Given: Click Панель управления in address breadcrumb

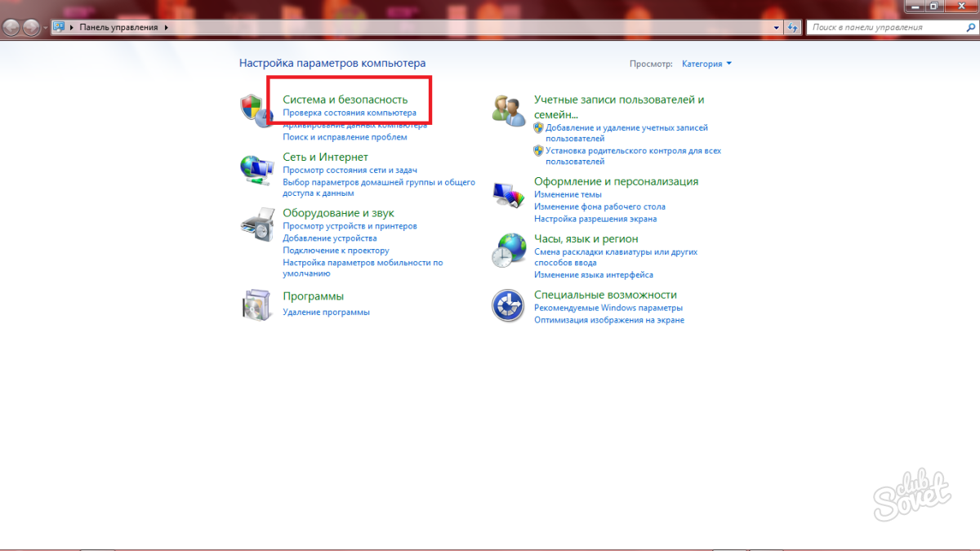Looking at the screenshot, I should point(118,28).
